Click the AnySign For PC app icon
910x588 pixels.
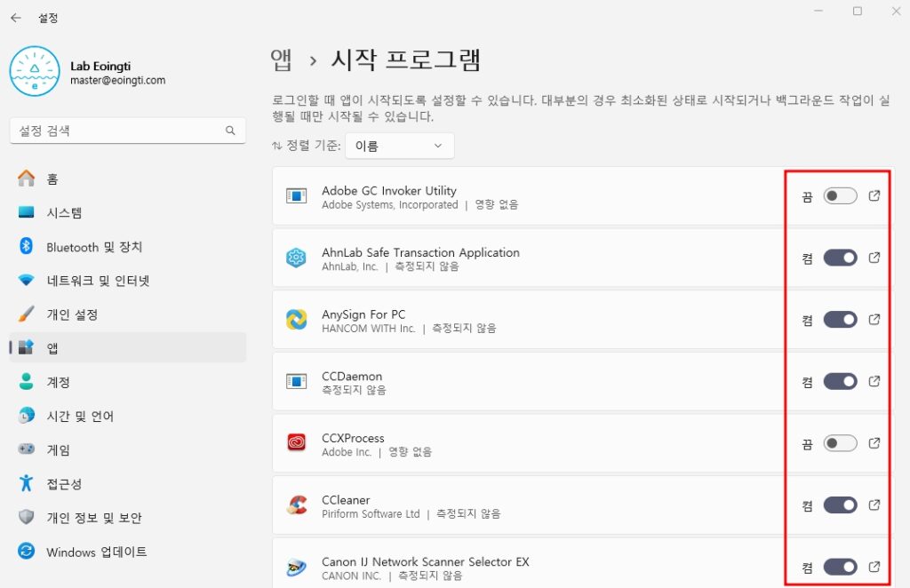tap(297, 320)
